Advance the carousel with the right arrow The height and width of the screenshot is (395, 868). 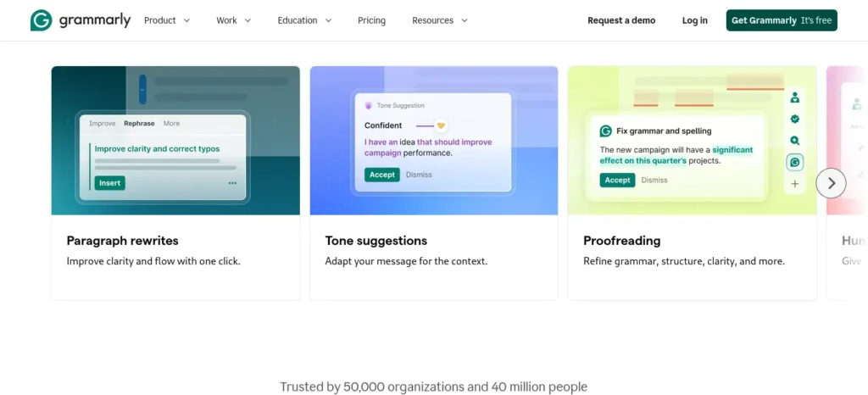(831, 183)
